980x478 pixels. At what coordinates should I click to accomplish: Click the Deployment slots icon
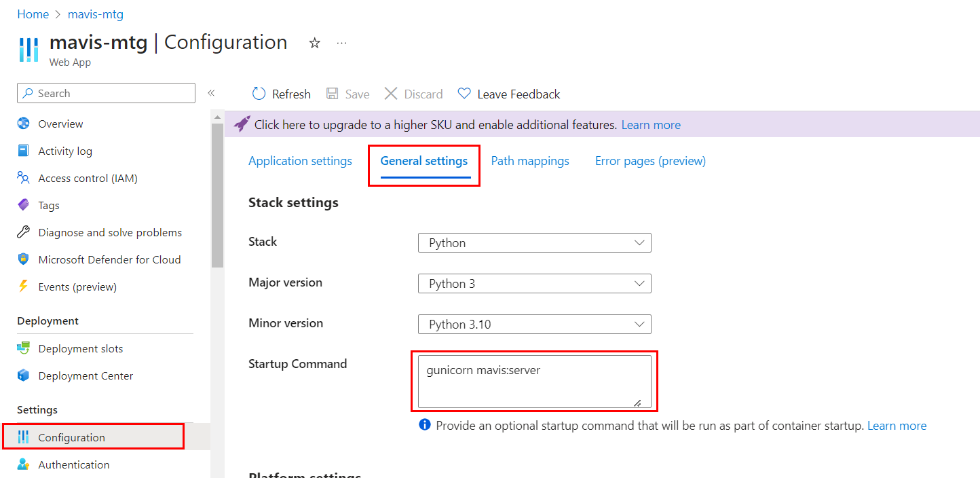point(24,348)
